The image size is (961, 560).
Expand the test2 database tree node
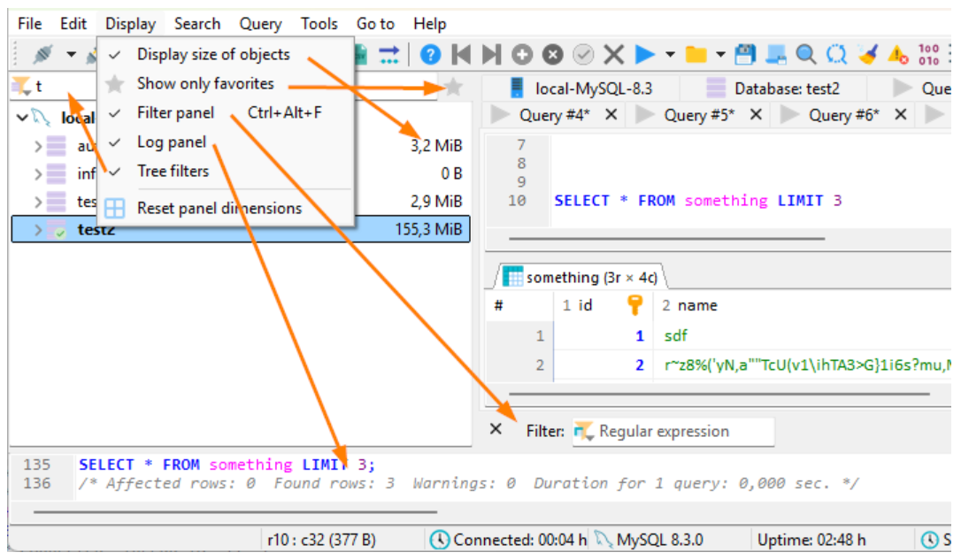coord(38,231)
